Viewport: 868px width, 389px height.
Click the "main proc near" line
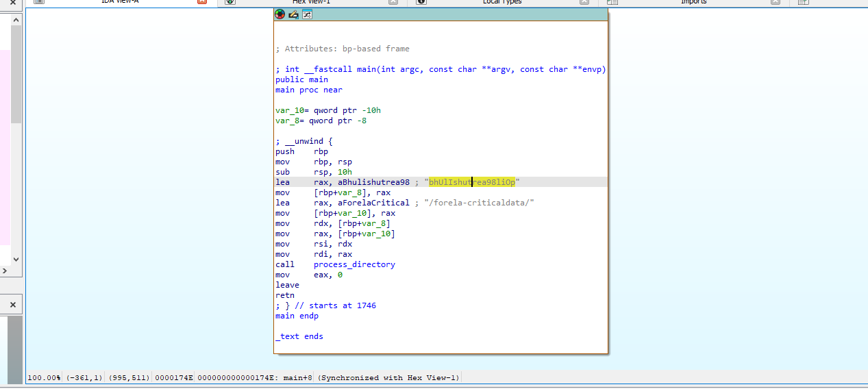309,90
